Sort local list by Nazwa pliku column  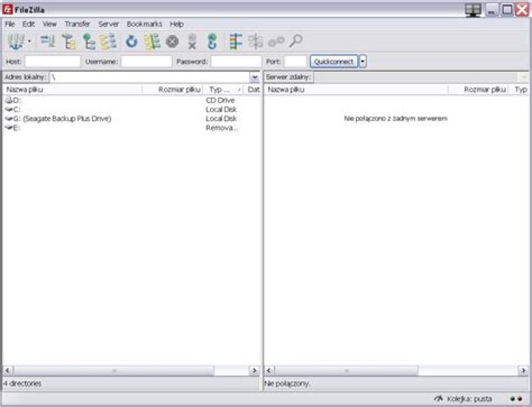pyautogui.click(x=72, y=89)
